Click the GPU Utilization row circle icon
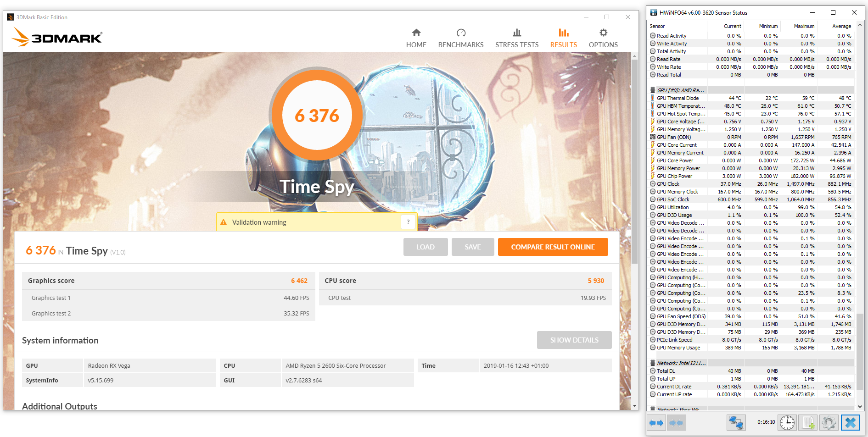868x437 pixels. [653, 207]
